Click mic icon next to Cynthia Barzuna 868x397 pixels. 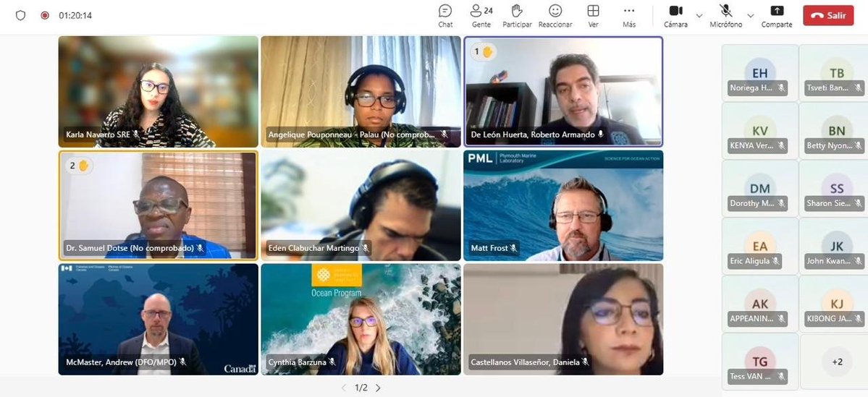[332, 362]
